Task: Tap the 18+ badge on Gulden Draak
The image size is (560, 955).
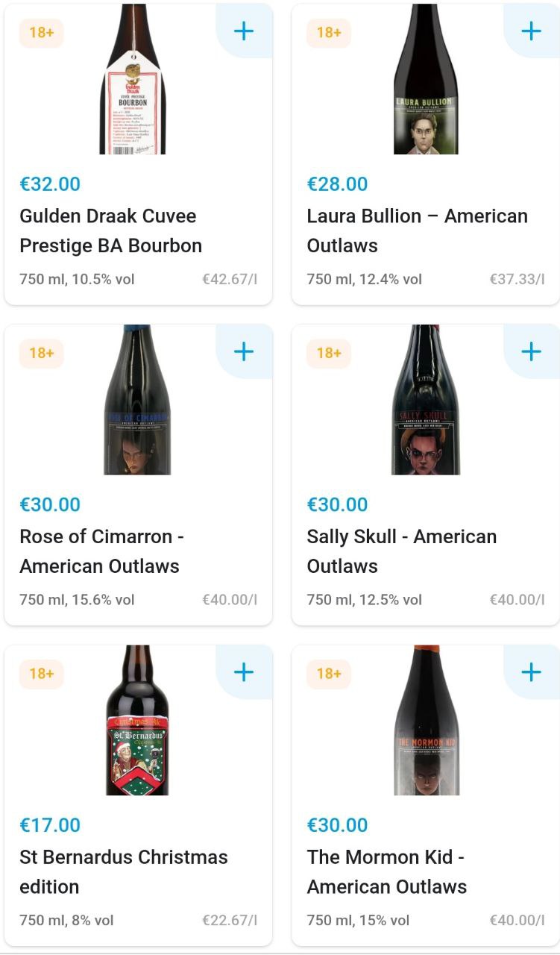Action: pos(42,33)
